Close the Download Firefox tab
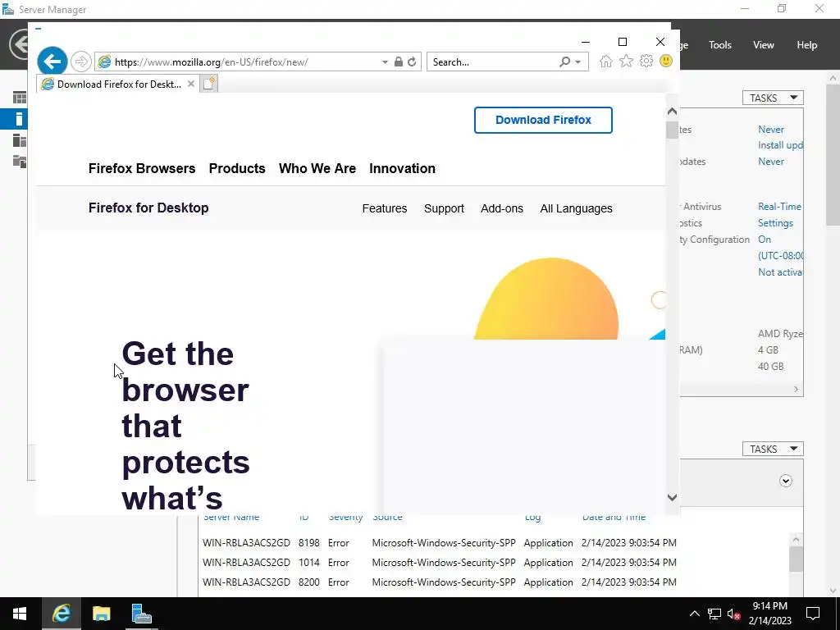The width and height of the screenshot is (840, 630). (190, 84)
